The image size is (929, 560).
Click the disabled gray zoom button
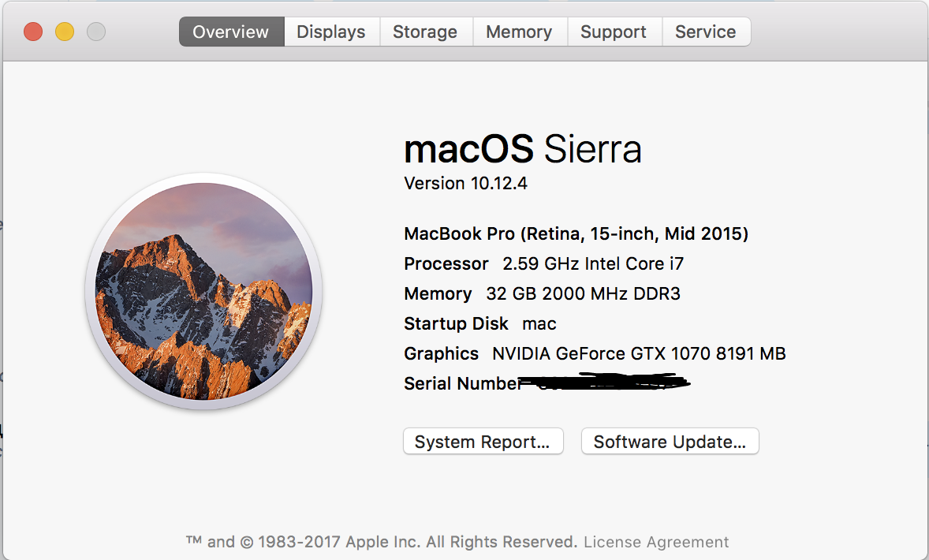pyautogui.click(x=96, y=32)
